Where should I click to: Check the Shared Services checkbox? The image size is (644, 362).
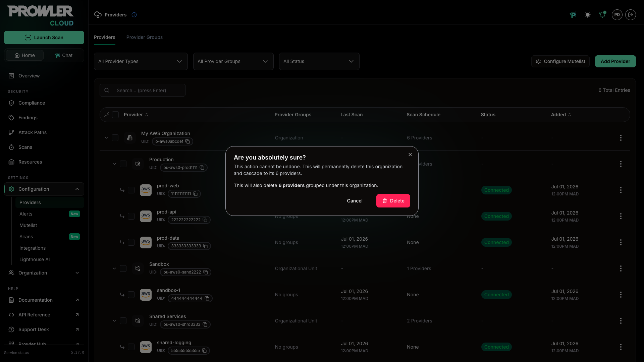point(123,321)
